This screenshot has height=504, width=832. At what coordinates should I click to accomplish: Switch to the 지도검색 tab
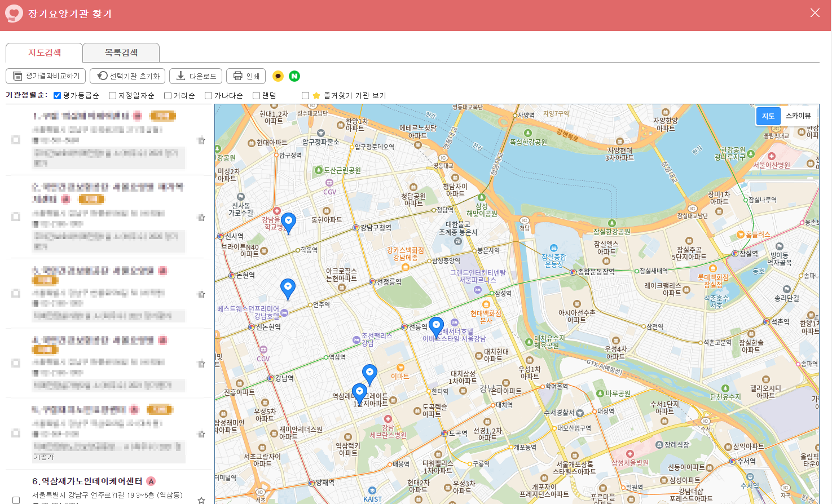[45, 53]
